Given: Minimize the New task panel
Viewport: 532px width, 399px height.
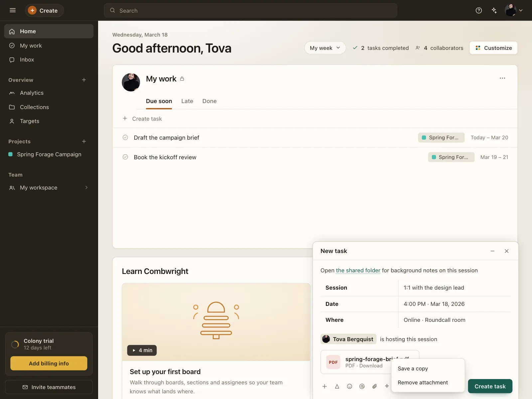Looking at the screenshot, I should click(x=492, y=251).
